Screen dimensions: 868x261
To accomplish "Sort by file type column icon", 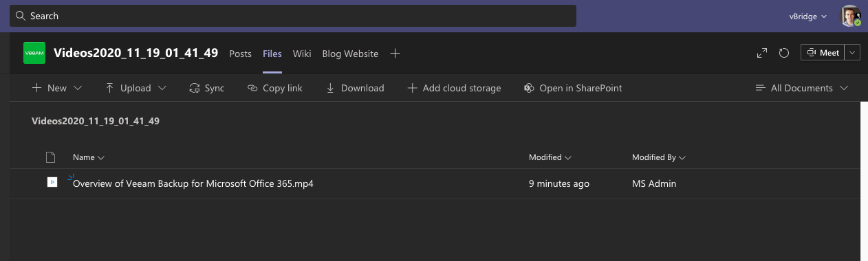I will coord(50,157).
